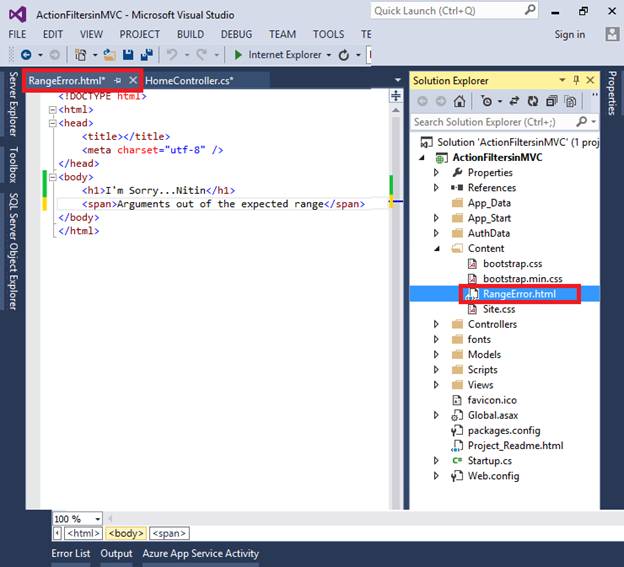The width and height of the screenshot is (624, 567).
Task: Toggle the pin on RangeError.html tab
Action: (118, 80)
